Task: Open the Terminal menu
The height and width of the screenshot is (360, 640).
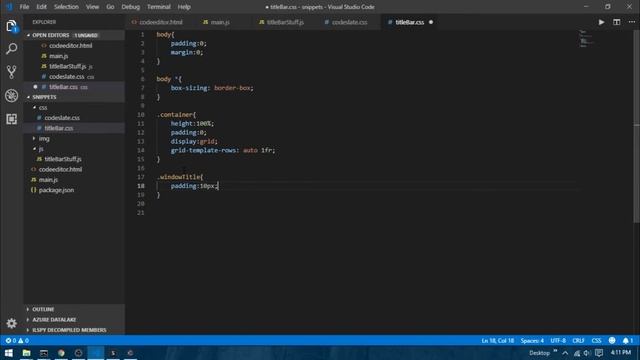Action: 159,7
